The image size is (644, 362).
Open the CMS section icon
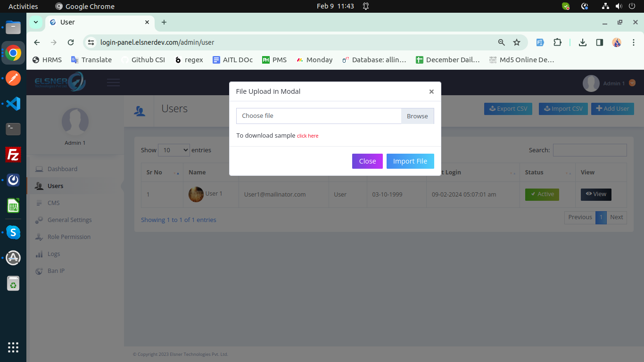[x=39, y=203]
